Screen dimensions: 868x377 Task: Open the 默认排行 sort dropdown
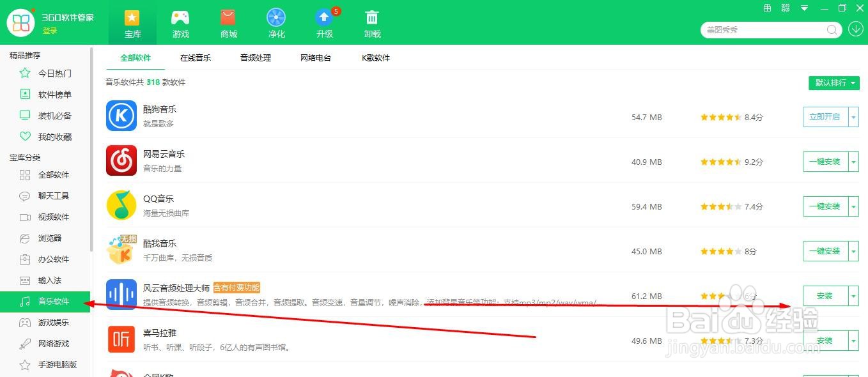click(x=833, y=83)
